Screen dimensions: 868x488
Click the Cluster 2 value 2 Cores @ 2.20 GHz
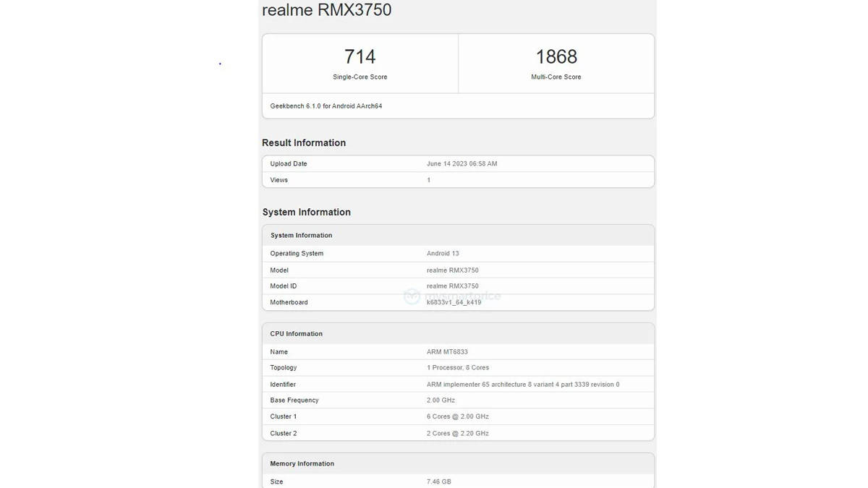(x=457, y=434)
